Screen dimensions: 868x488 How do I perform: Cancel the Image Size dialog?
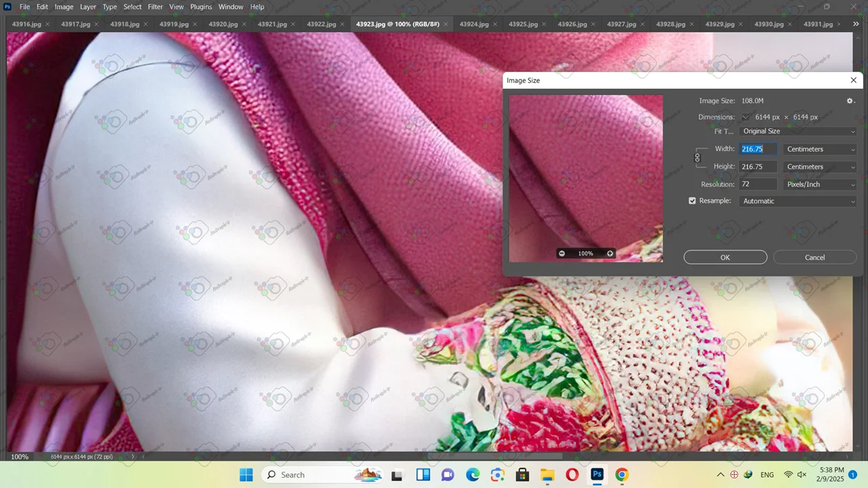[814, 258]
